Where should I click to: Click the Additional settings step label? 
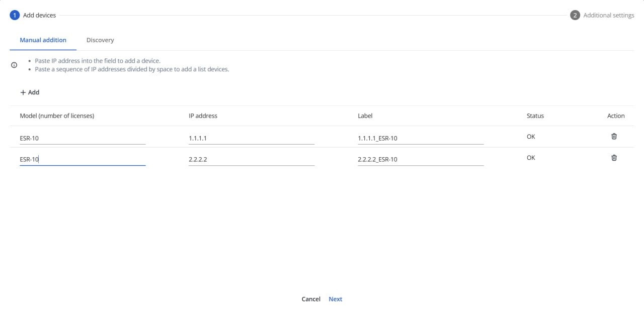coord(609,15)
